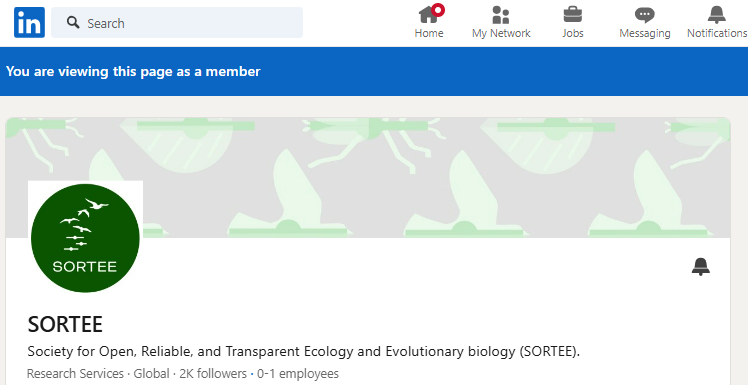Open My Network via the people icon
Image resolution: width=748 pixels, height=385 pixels.
tap(501, 15)
